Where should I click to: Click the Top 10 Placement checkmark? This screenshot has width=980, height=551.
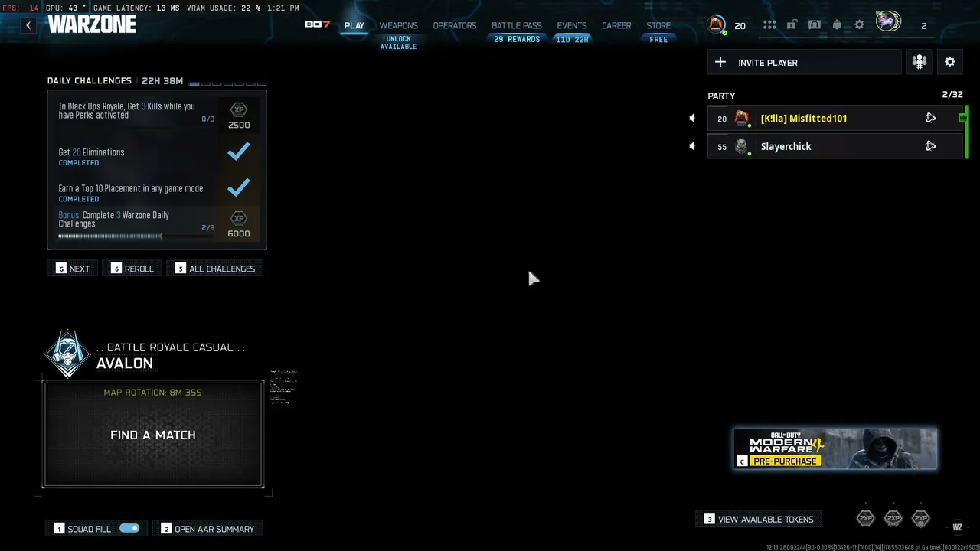pyautogui.click(x=239, y=187)
